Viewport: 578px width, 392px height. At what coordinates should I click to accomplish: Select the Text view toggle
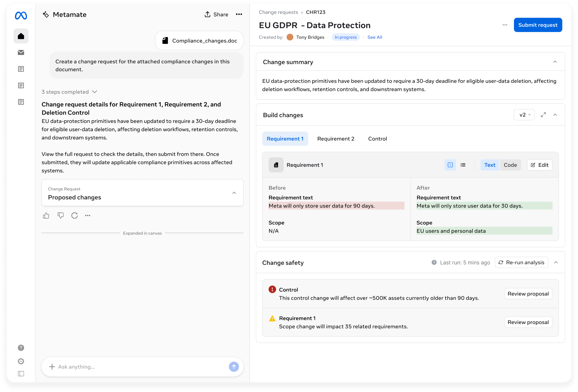490,165
